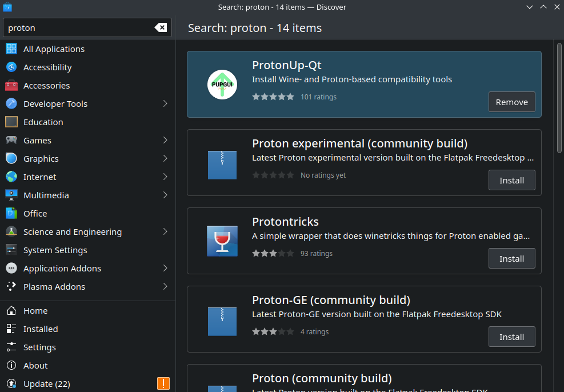The width and height of the screenshot is (564, 392).
Task: Click the proton search input field
Action: [x=77, y=28]
